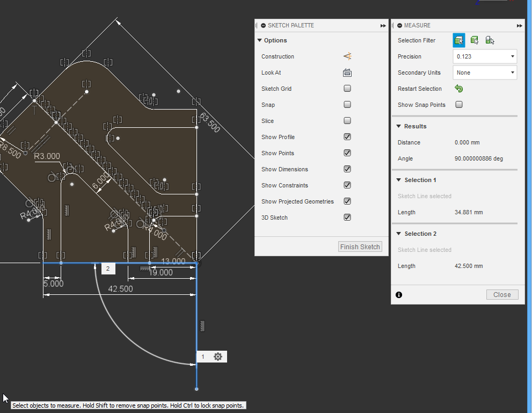Screen dimensions: 532x413
Task: Click Restart Selection green arrow
Action: tap(458, 89)
